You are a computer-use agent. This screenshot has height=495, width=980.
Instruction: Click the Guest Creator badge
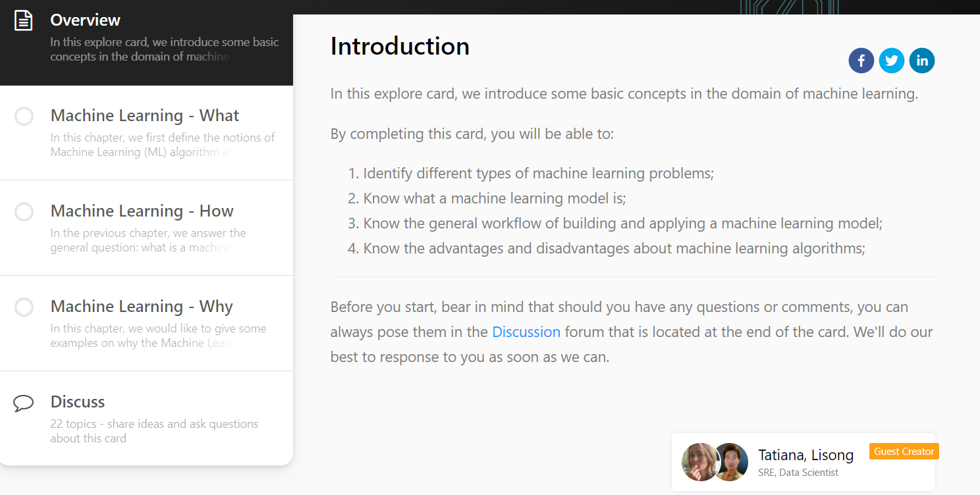pyautogui.click(x=904, y=452)
